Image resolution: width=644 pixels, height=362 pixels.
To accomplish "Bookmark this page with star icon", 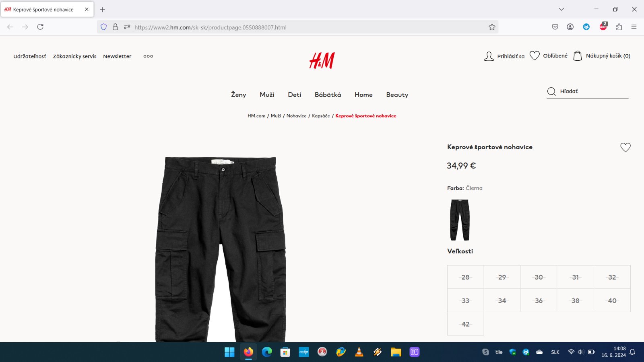I will pos(492,27).
